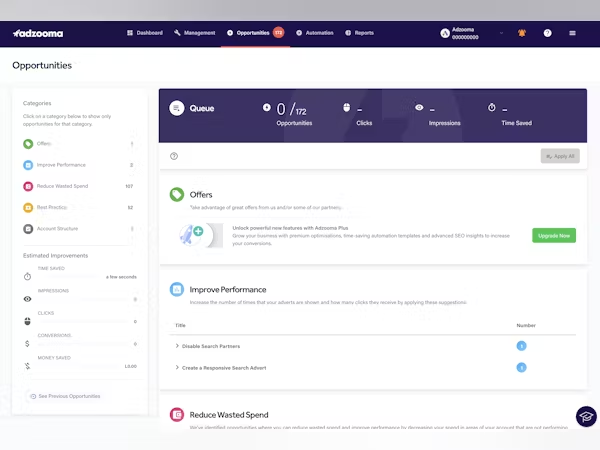The height and width of the screenshot is (450, 600).
Task: Click the Queue list icon
Action: pos(177,108)
